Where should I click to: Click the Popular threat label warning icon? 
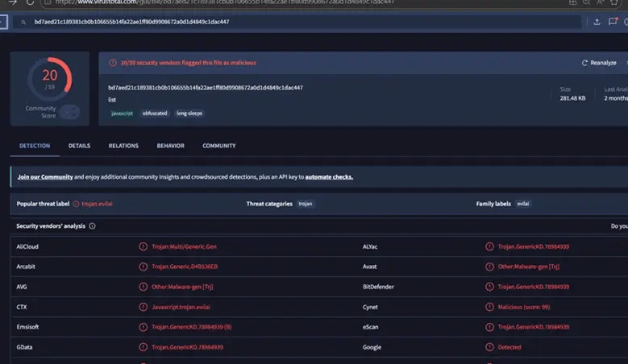coord(76,204)
